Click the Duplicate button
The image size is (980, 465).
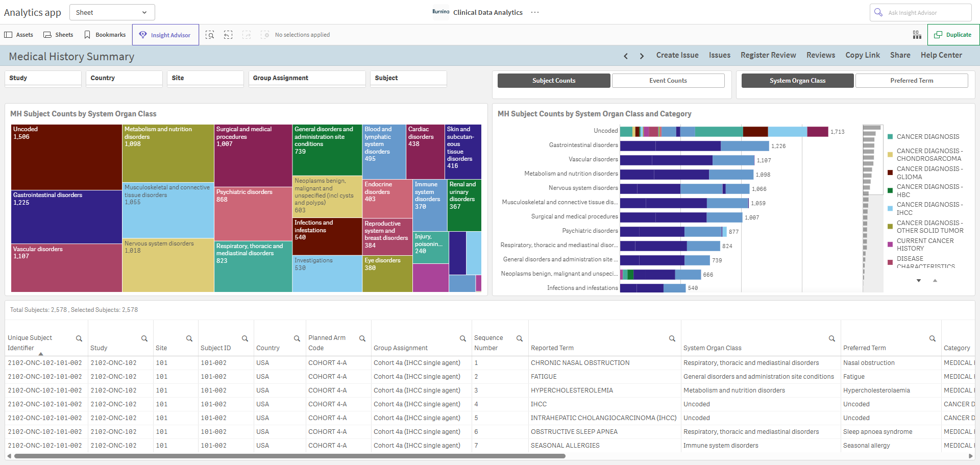click(953, 35)
